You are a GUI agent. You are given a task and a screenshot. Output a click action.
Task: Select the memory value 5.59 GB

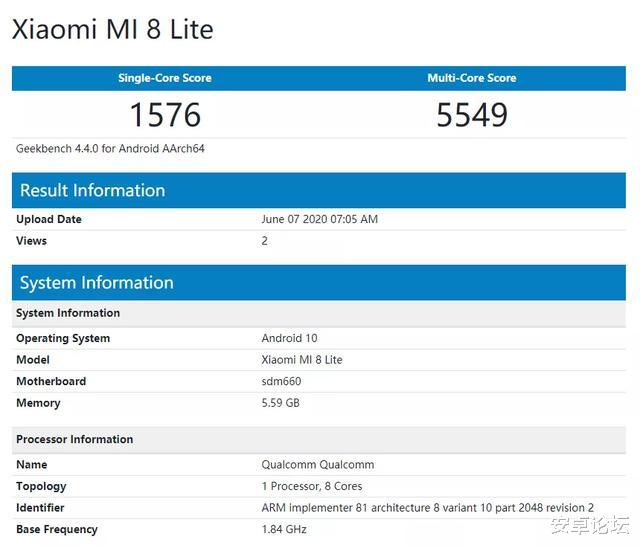tap(280, 403)
